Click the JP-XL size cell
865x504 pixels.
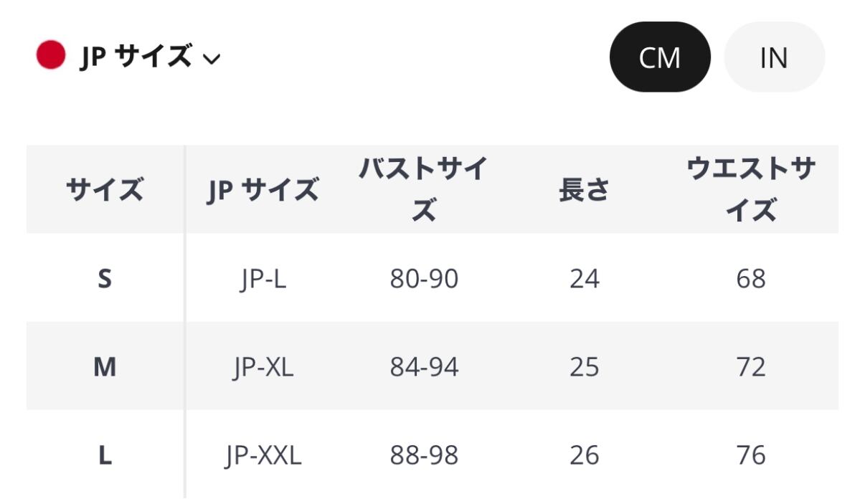263,367
